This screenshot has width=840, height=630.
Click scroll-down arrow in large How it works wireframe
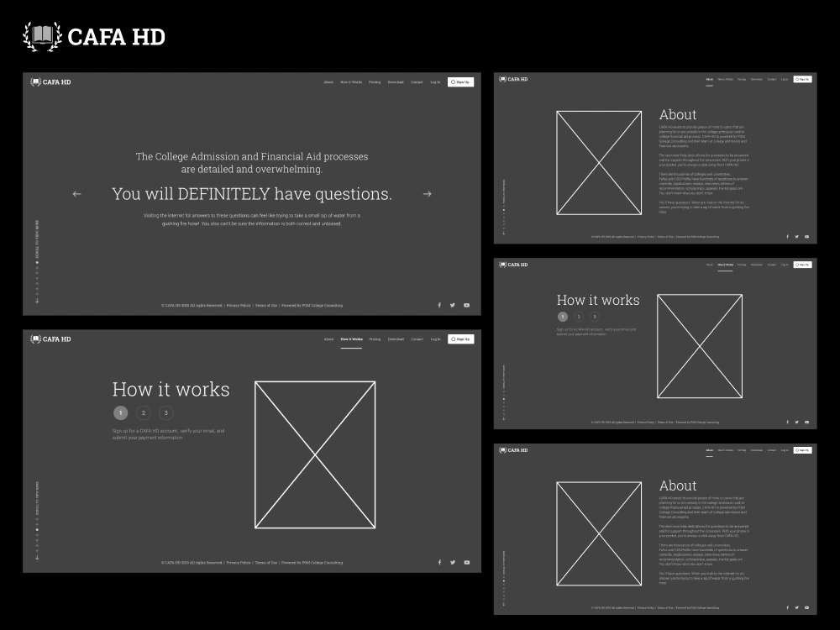(x=37, y=557)
